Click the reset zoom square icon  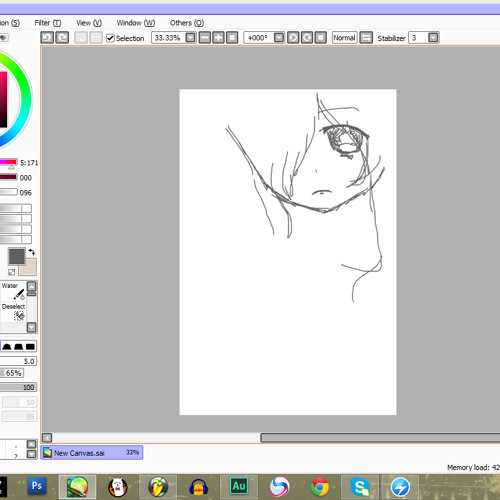tap(232, 38)
